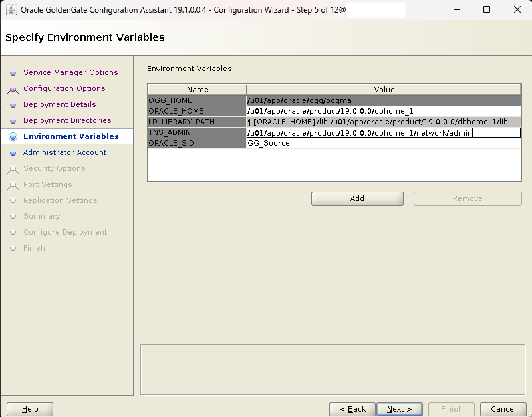Select the LD_LIBRARY_PATH name cell

tap(197, 122)
